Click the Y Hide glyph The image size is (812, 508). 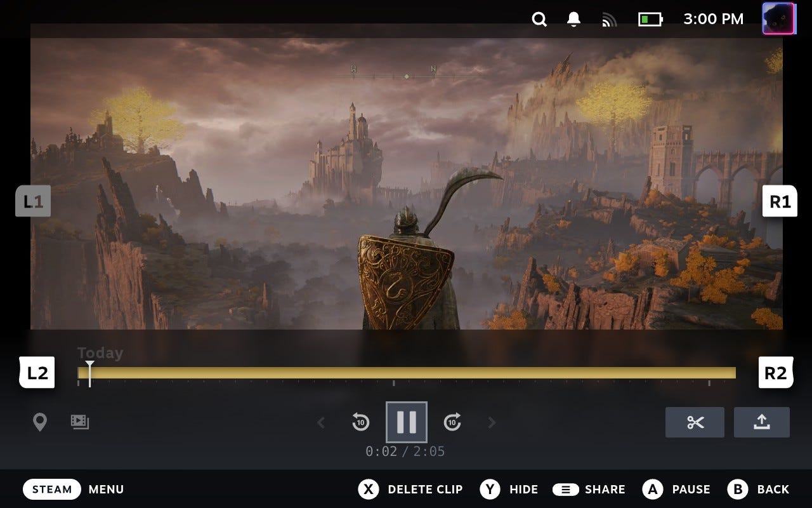490,489
